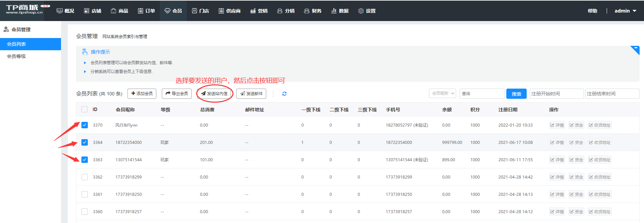Click 添加会员 add member button

click(x=142, y=94)
